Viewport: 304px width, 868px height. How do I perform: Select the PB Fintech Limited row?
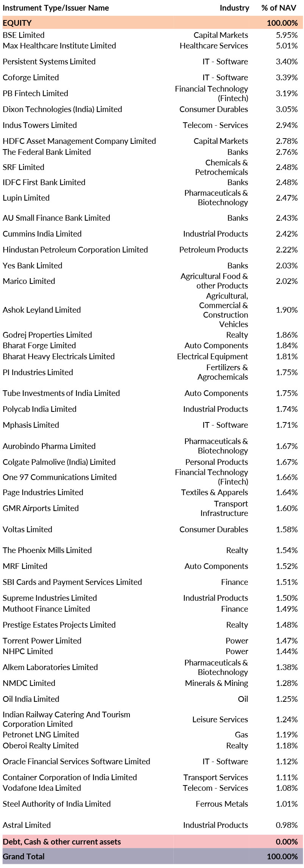click(35, 94)
